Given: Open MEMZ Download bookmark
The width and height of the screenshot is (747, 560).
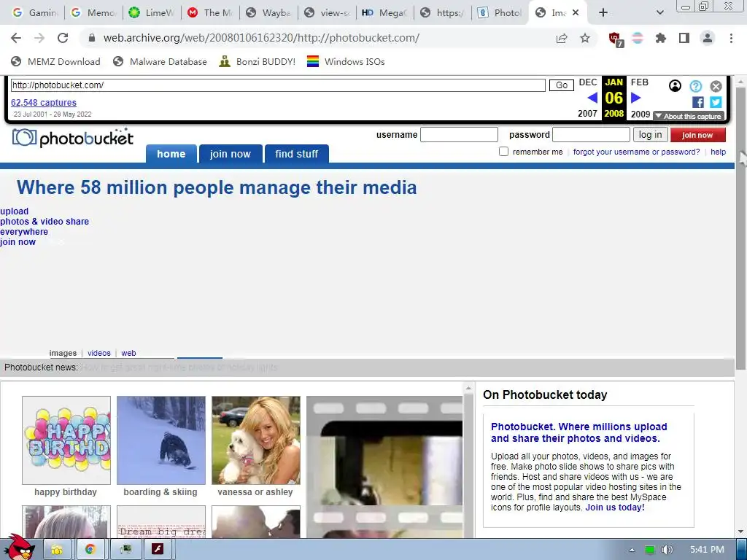Looking at the screenshot, I should [55, 61].
